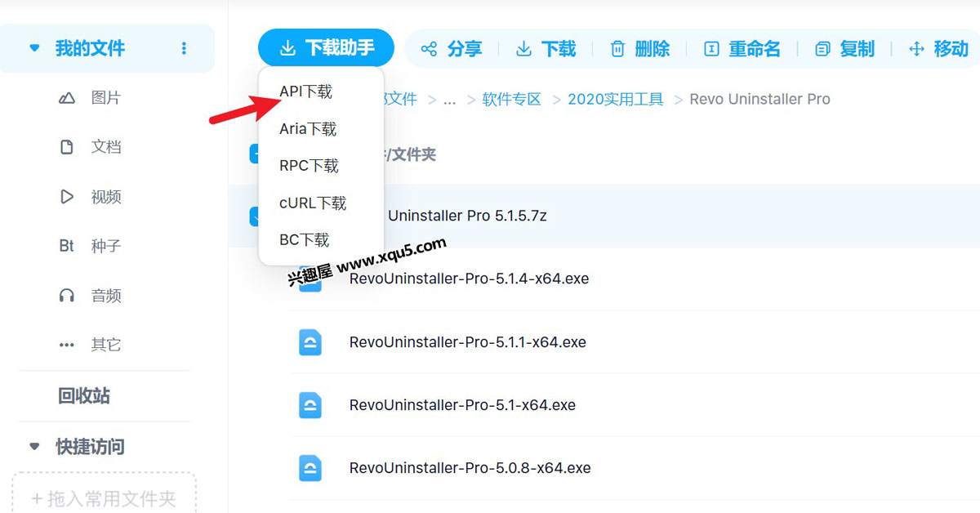Screen dimensions: 980x513
Task: Collapse the 快捷访问 quick access arrow
Action: pyautogui.click(x=34, y=447)
